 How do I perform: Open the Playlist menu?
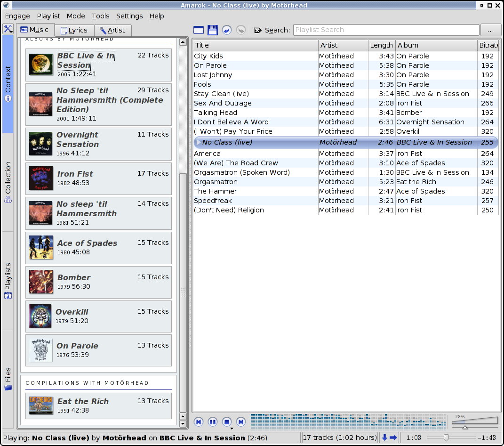coord(48,16)
